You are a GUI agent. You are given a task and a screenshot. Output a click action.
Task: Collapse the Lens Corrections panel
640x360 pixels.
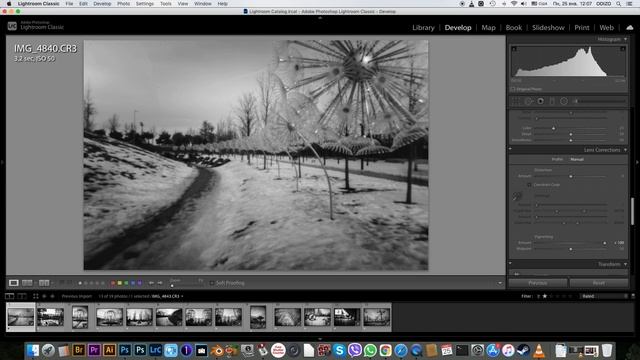click(625, 150)
